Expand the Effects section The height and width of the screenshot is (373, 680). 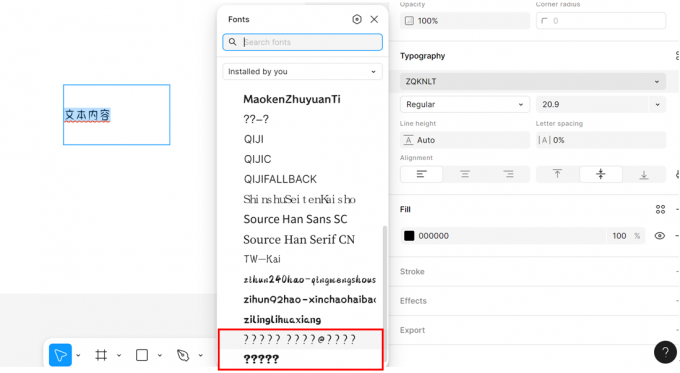pyautogui.click(x=413, y=301)
